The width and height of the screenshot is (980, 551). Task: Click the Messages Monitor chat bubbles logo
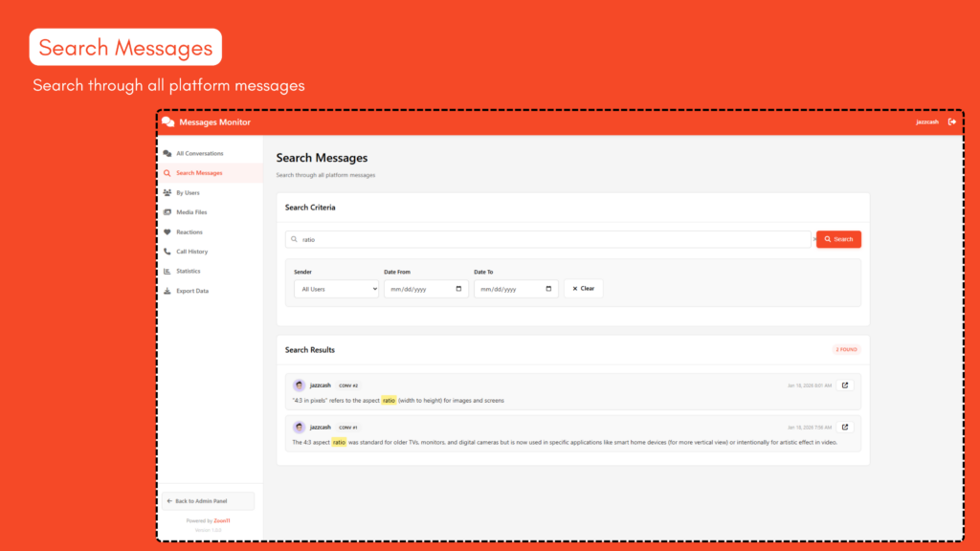click(168, 121)
